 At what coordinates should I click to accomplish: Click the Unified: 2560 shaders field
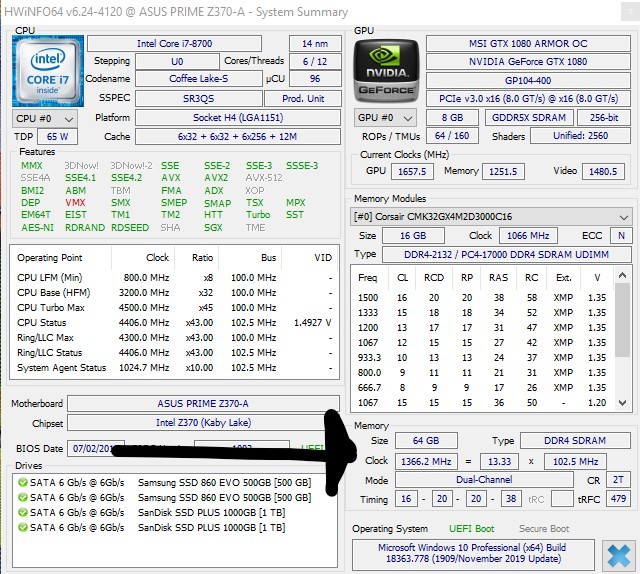click(580, 136)
